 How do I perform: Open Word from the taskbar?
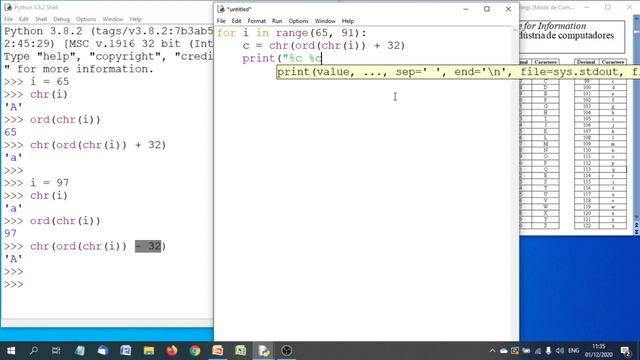tap(126, 351)
